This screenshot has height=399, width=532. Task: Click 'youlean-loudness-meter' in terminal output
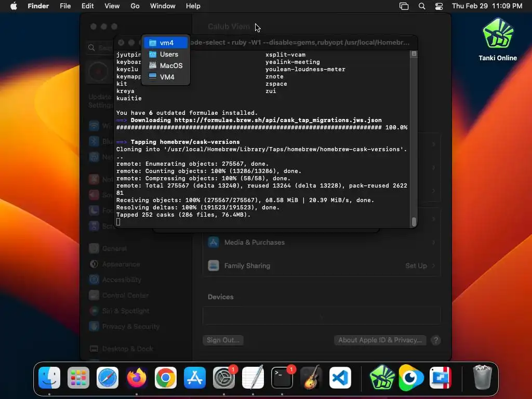click(305, 69)
